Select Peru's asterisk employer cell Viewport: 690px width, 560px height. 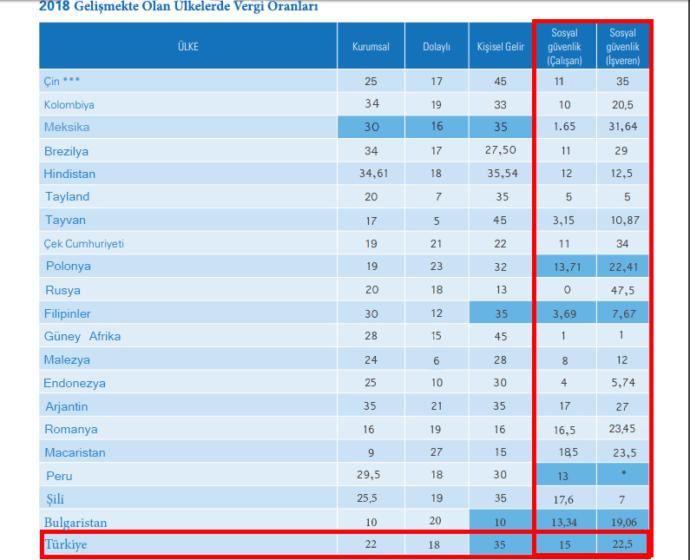[623, 474]
